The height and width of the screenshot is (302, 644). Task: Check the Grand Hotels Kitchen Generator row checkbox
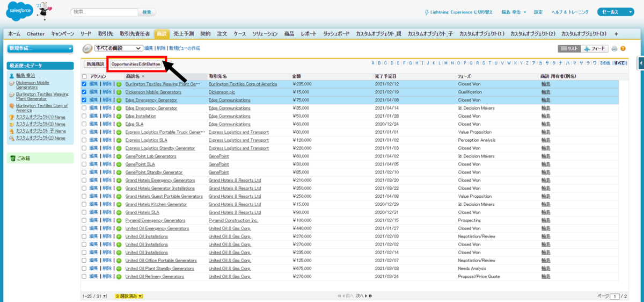coord(84,204)
